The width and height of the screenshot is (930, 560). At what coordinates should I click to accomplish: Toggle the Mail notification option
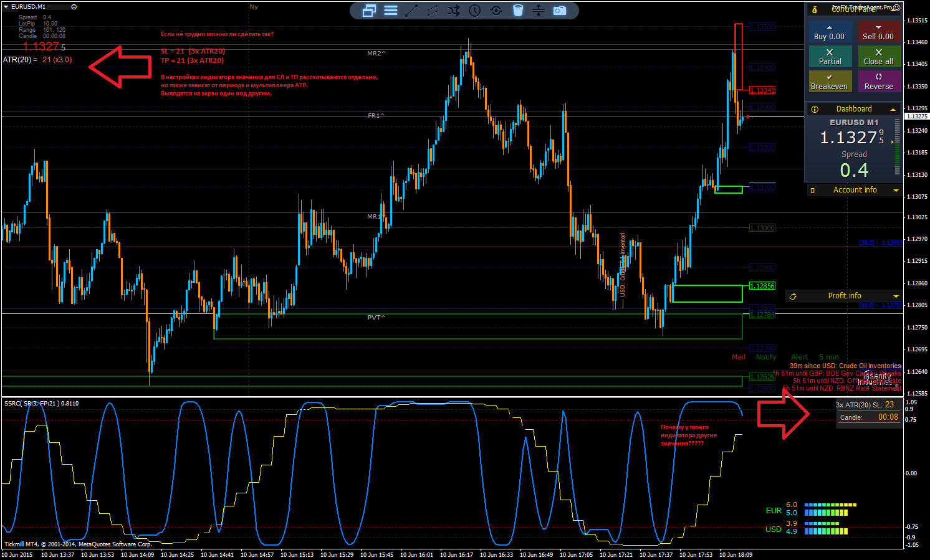click(x=739, y=357)
